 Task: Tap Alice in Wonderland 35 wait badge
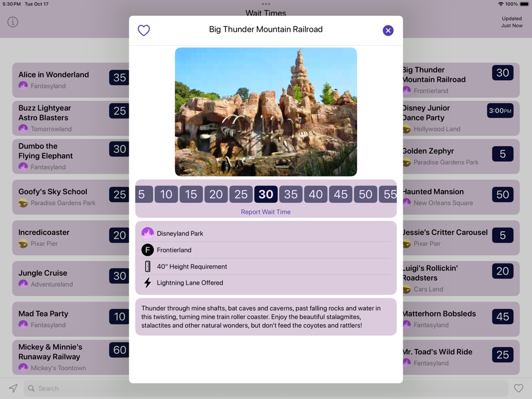click(119, 77)
